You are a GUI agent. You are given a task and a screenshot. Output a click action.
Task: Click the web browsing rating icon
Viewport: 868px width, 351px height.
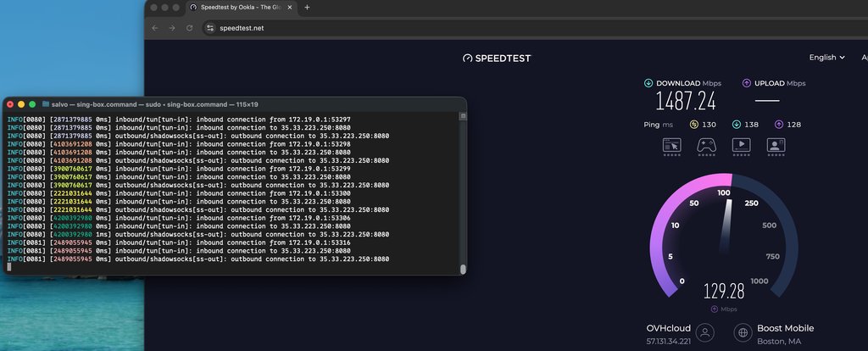click(671, 145)
